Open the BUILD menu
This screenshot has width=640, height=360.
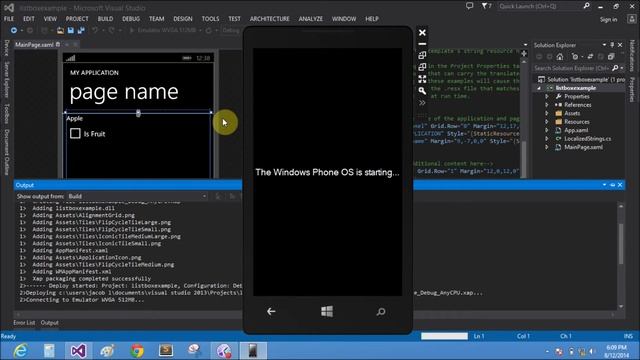click(x=105, y=19)
